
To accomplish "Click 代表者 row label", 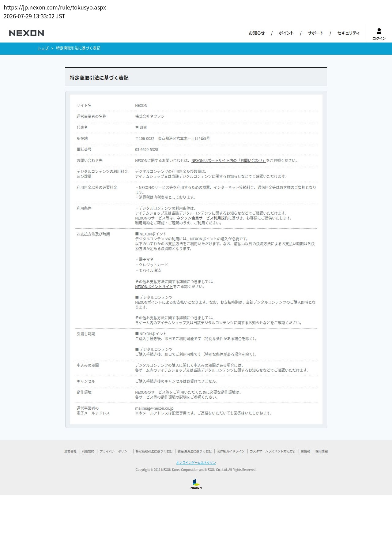I will click(x=82, y=128).
